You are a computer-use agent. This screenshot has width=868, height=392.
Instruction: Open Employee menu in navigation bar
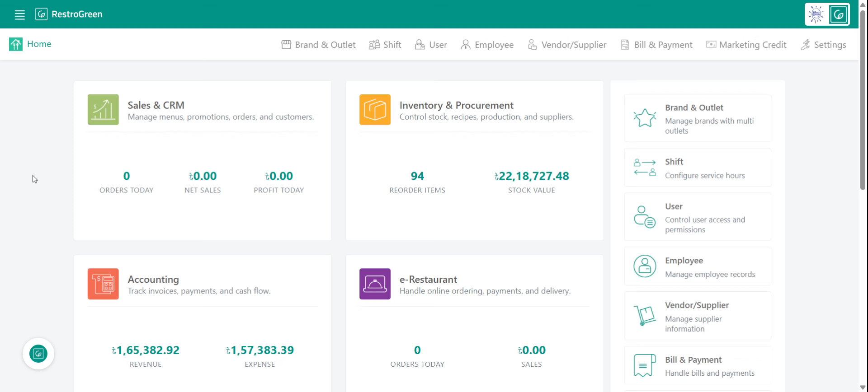pyautogui.click(x=487, y=45)
